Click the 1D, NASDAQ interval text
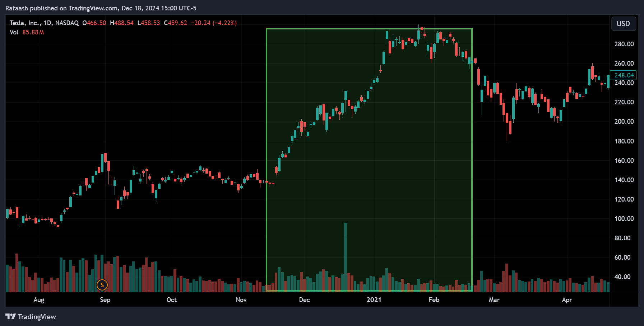The height and width of the screenshot is (326, 644). (x=61, y=23)
